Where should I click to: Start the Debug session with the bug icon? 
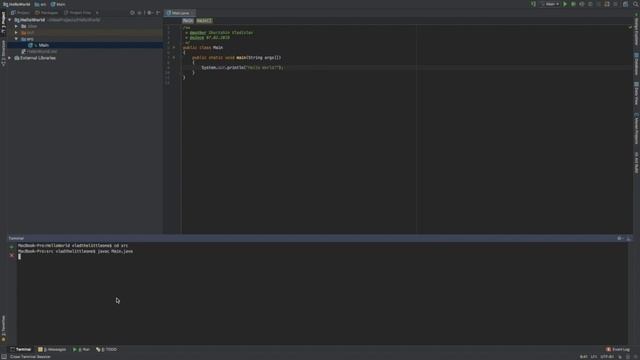(573, 4)
